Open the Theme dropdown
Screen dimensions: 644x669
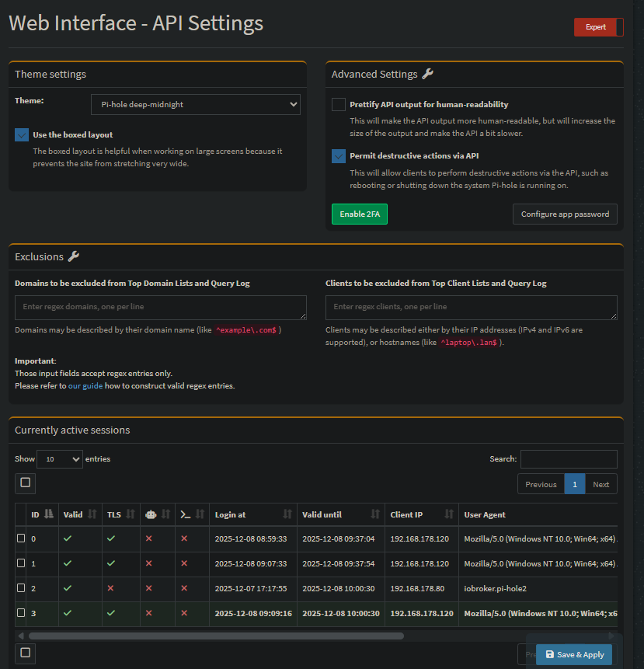[x=195, y=104]
